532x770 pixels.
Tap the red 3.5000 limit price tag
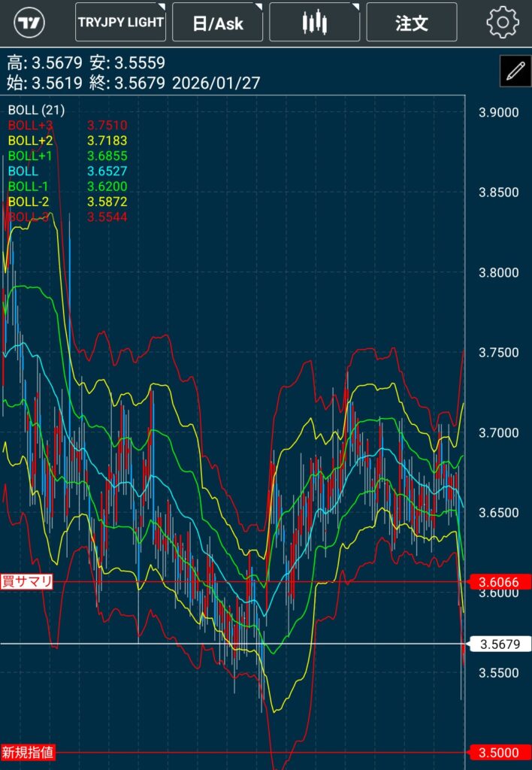click(499, 753)
